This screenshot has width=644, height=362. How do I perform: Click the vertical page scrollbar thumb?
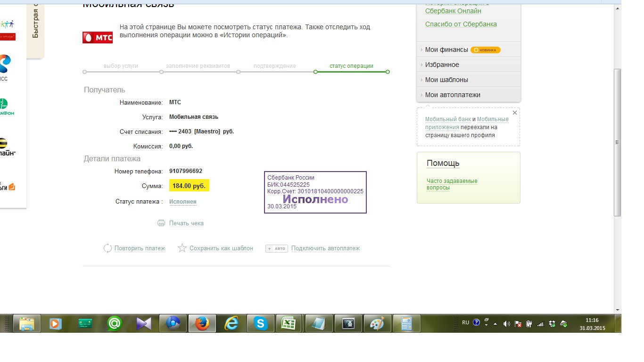pyautogui.click(x=618, y=142)
